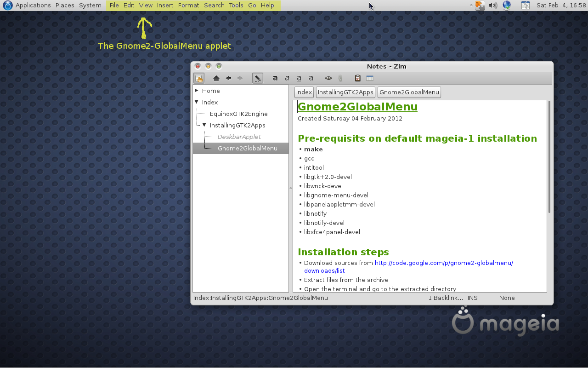The image size is (588, 368).
Task: Click the Zim notebook tray icon
Action: (526, 6)
